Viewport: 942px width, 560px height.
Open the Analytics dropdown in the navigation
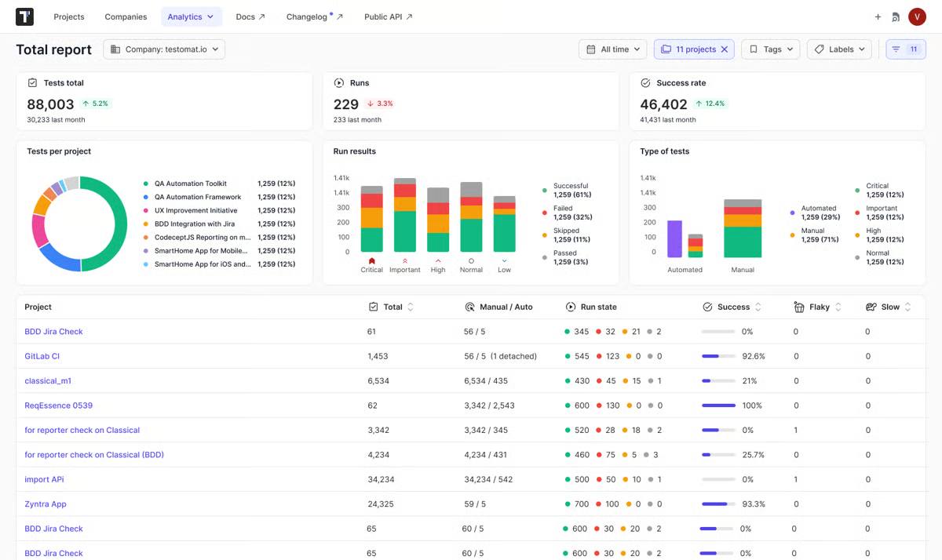(x=189, y=16)
